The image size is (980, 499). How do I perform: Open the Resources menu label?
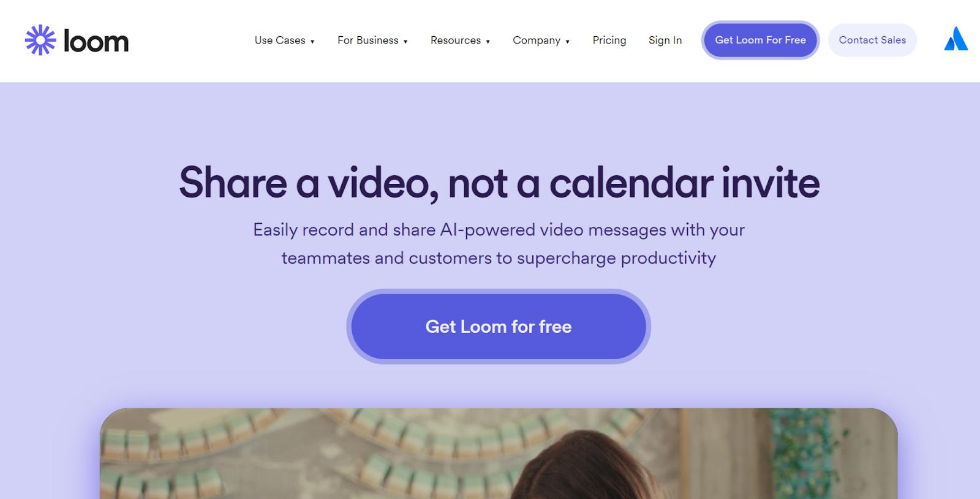pos(456,40)
